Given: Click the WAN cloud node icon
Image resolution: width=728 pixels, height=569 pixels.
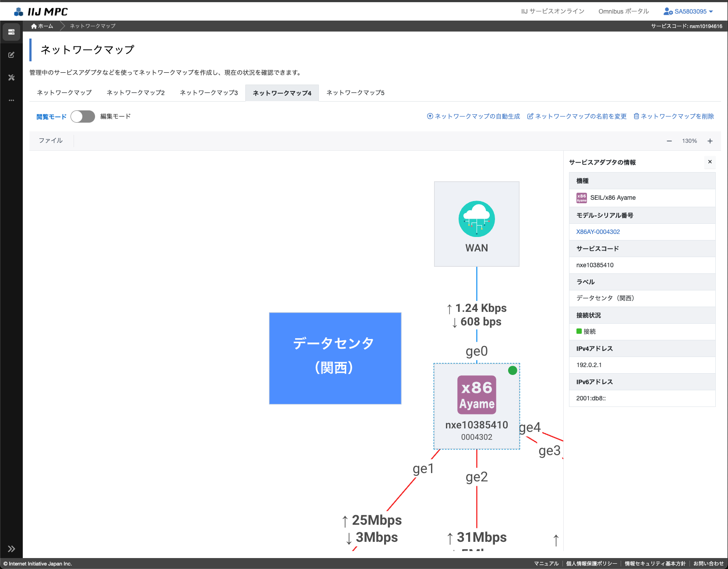Looking at the screenshot, I should pyautogui.click(x=477, y=219).
